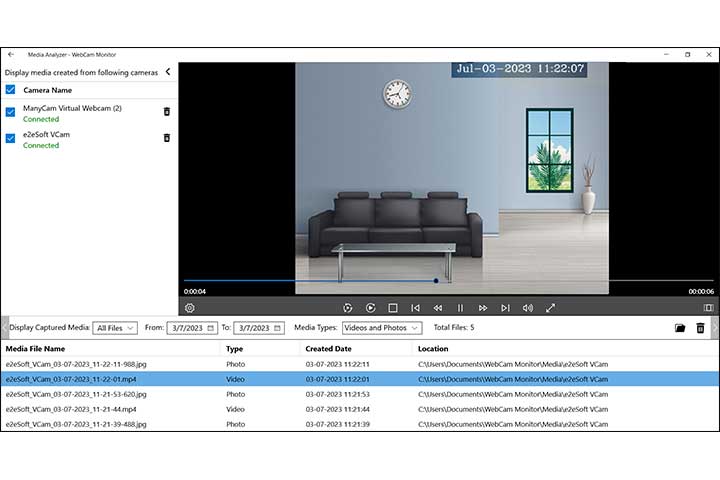
Task: Click created date 03-07-2023 11:21:53
Action: point(338,394)
